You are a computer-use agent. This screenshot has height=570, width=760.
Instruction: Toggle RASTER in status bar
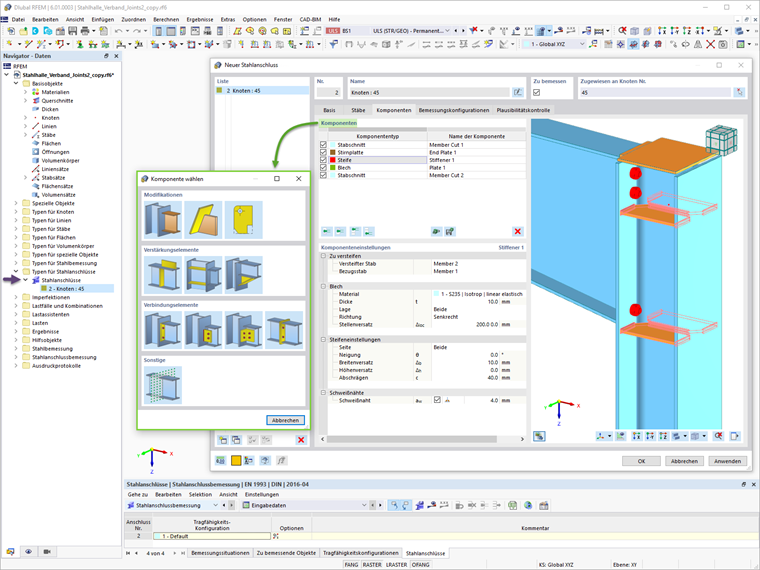click(372, 565)
